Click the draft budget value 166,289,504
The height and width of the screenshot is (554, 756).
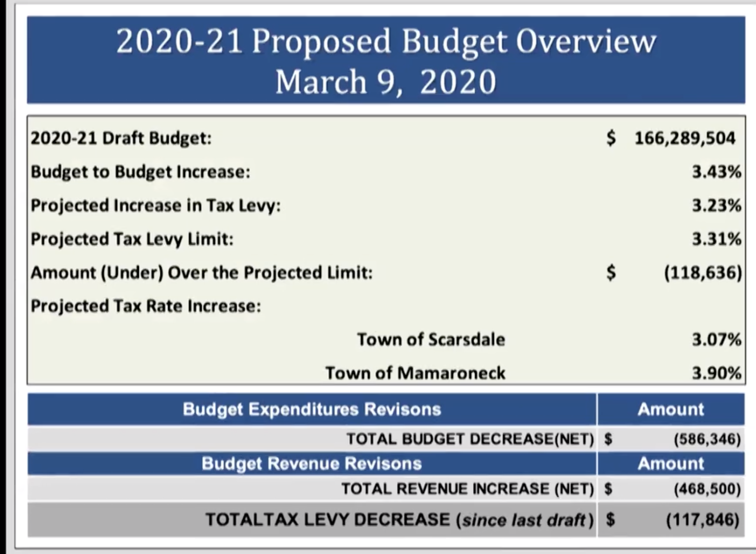pos(685,138)
